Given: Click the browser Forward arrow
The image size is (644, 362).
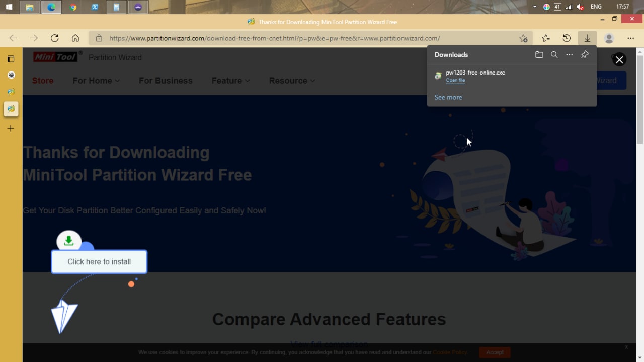Looking at the screenshot, I should coord(34,38).
